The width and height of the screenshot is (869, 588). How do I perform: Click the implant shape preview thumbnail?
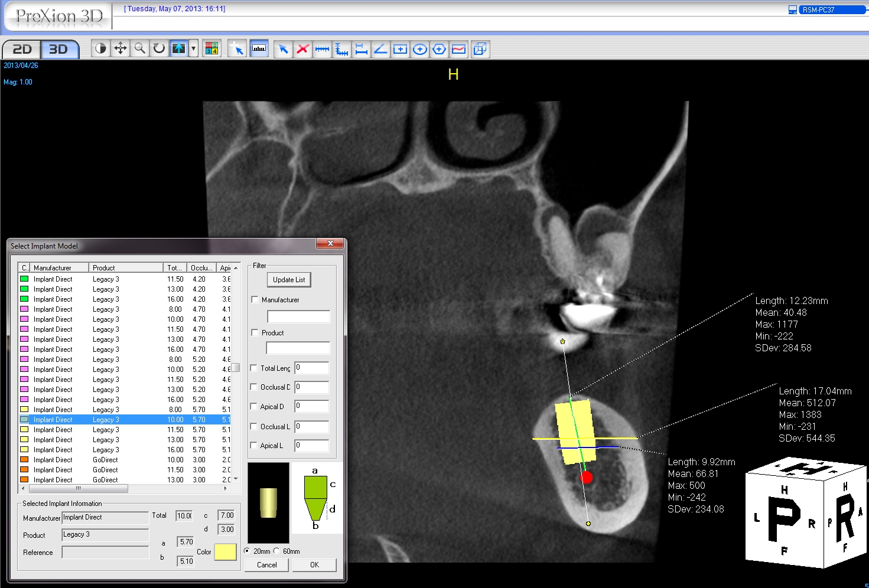(x=268, y=502)
